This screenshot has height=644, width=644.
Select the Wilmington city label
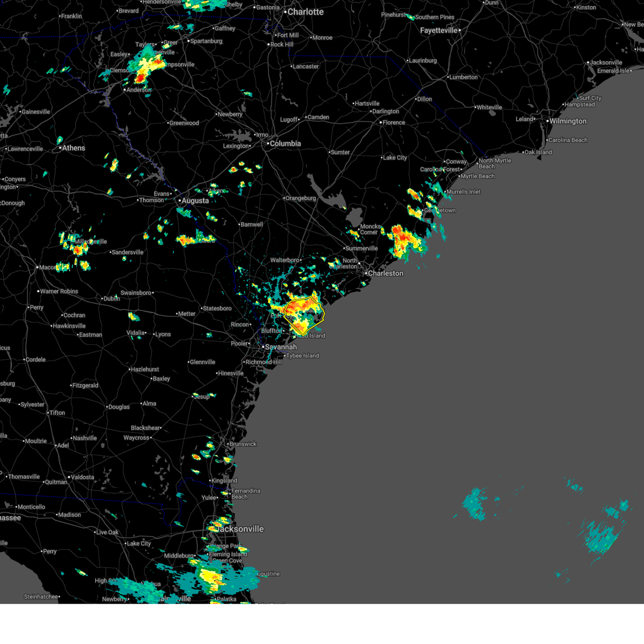click(568, 121)
